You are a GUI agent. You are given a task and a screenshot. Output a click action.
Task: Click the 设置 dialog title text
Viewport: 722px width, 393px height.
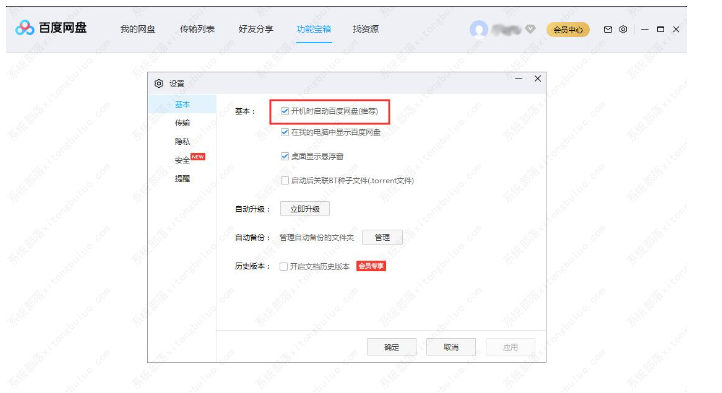177,83
